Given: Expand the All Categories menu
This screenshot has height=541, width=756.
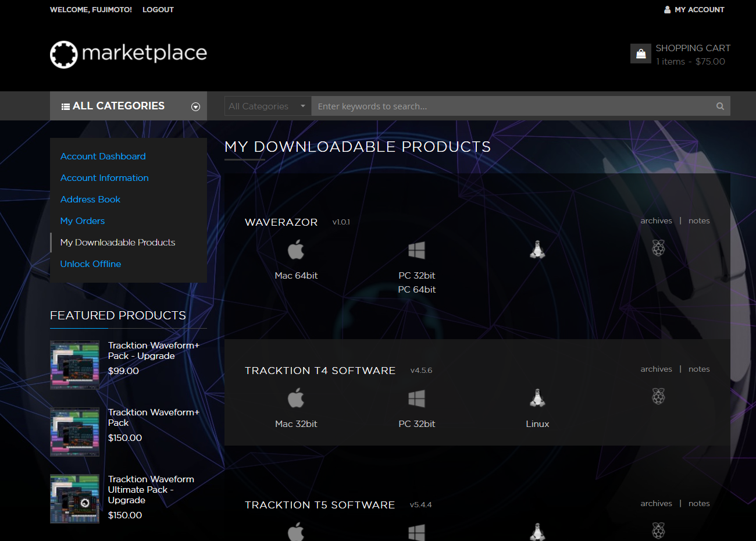Looking at the screenshot, I should pyautogui.click(x=129, y=106).
